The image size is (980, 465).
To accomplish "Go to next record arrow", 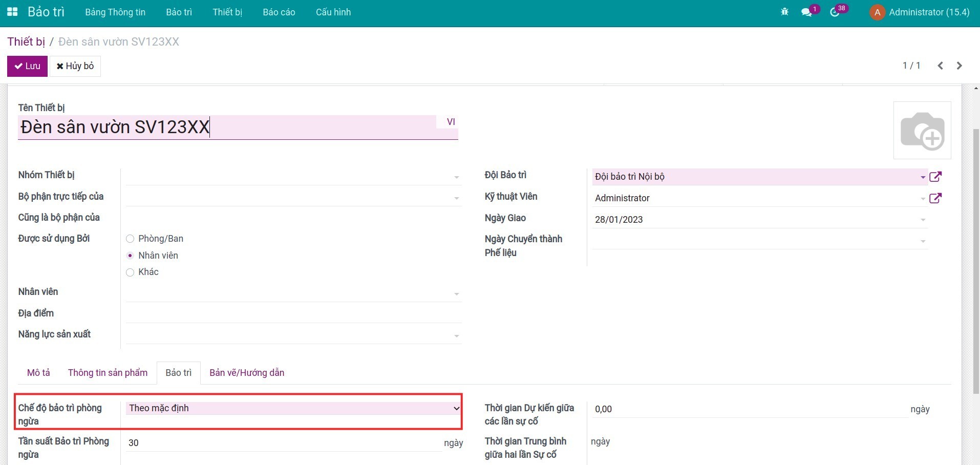I will tap(959, 66).
